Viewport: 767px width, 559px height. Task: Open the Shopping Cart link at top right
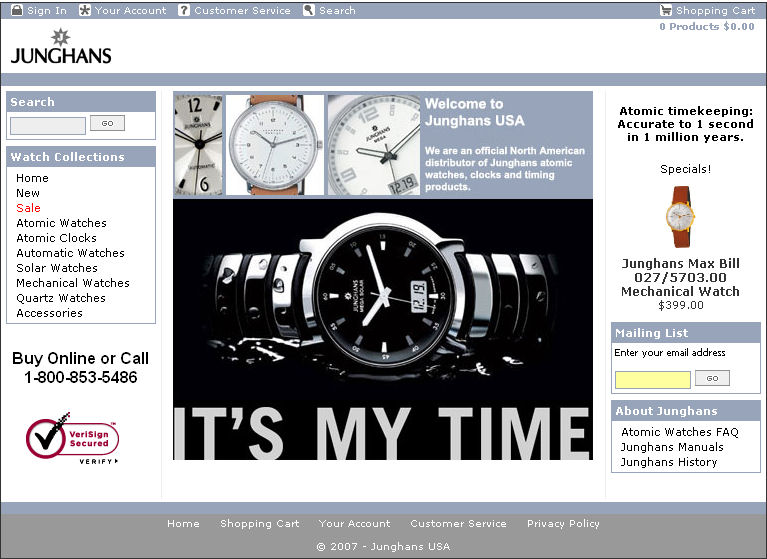[x=716, y=10]
